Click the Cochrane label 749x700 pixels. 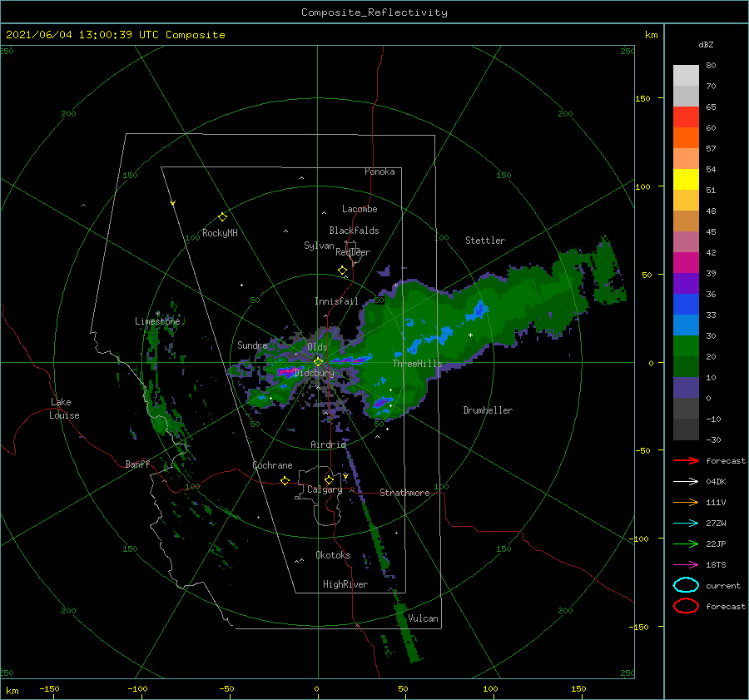272,465
